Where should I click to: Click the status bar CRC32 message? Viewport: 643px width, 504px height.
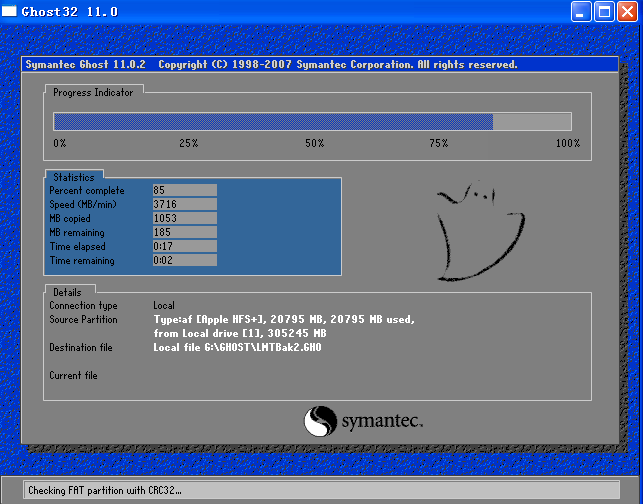(105, 491)
